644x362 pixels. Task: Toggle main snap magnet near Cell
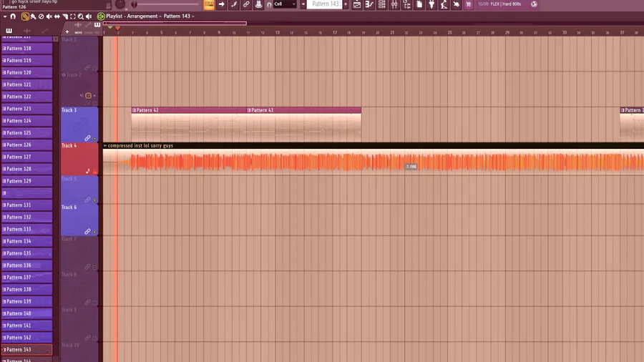[x=269, y=4]
